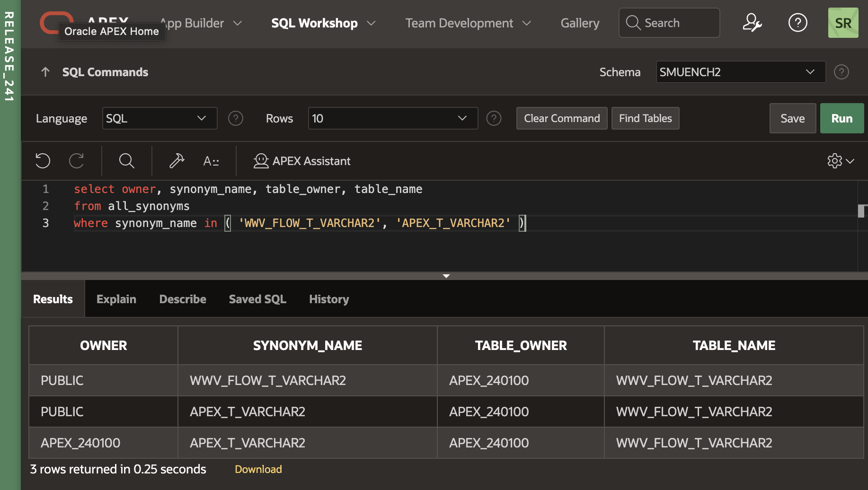This screenshot has width=868, height=490.
Task: Open the Rows 10 dropdown
Action: click(x=392, y=118)
